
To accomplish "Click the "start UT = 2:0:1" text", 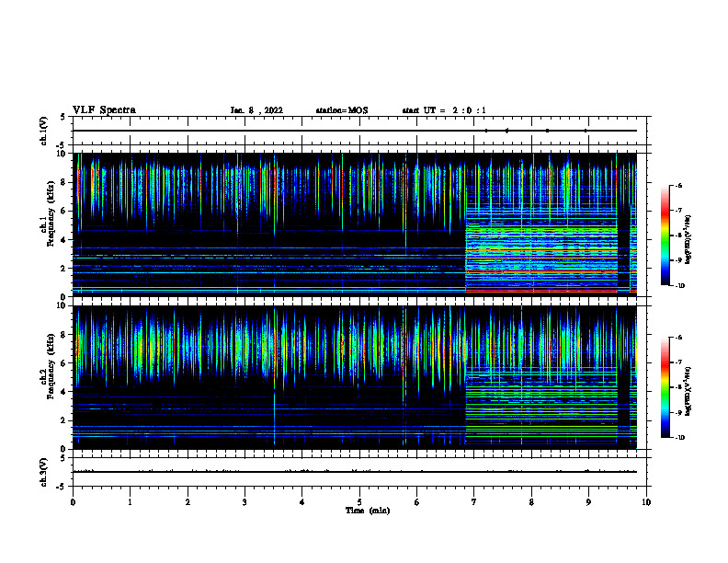I will tap(444, 110).
